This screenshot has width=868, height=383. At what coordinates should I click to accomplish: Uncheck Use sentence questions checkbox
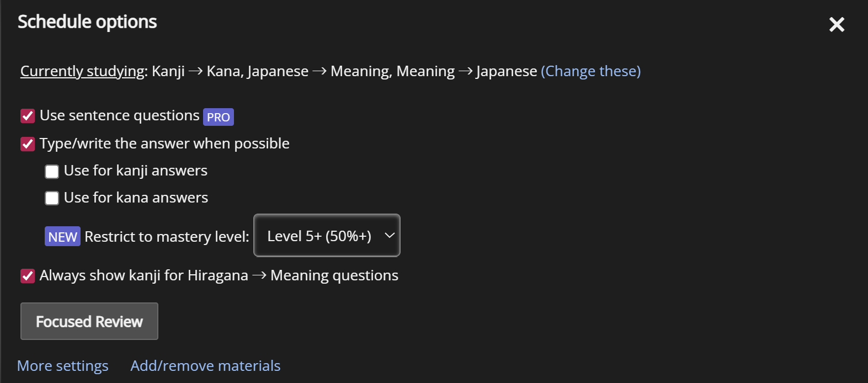[x=28, y=116]
